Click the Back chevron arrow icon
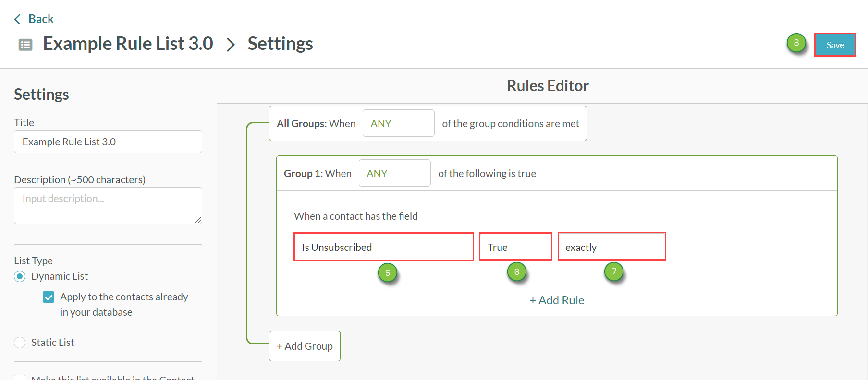Viewport: 868px width, 380px height. click(x=18, y=19)
